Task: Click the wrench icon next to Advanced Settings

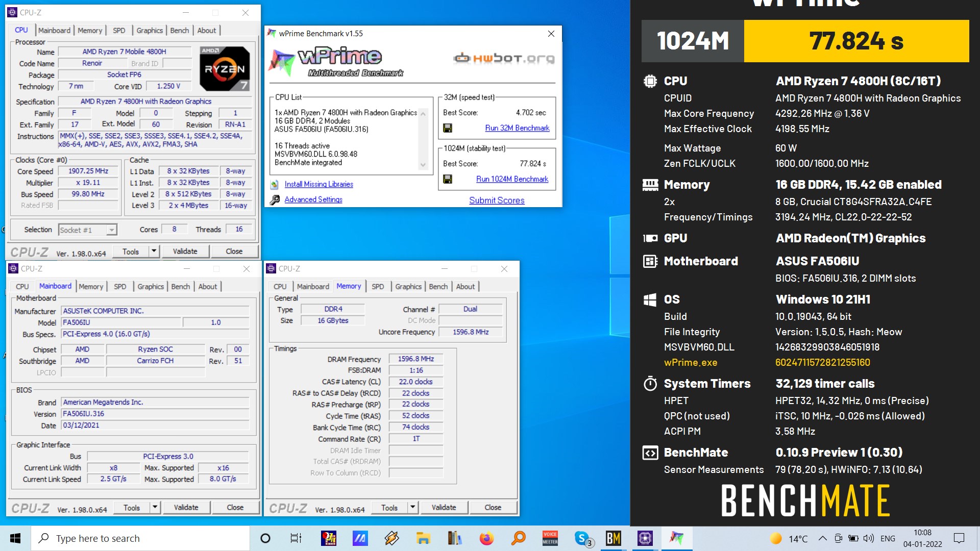Action: [x=275, y=199]
